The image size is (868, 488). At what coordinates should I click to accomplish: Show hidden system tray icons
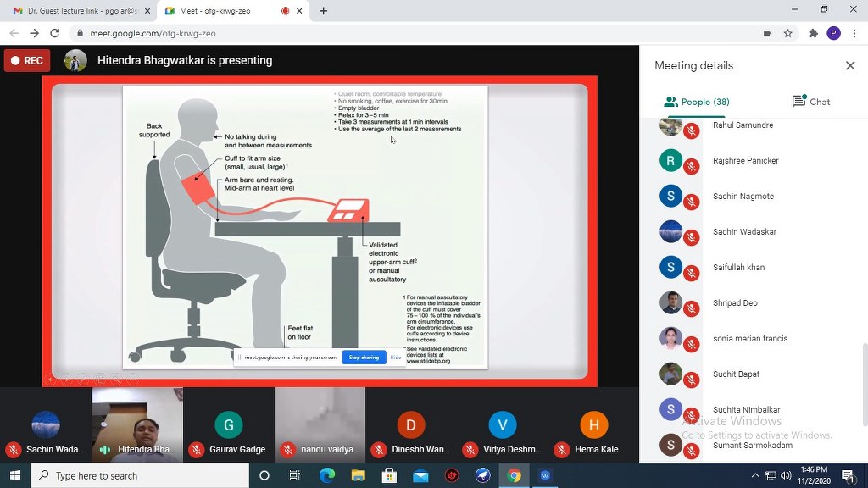[755, 475]
